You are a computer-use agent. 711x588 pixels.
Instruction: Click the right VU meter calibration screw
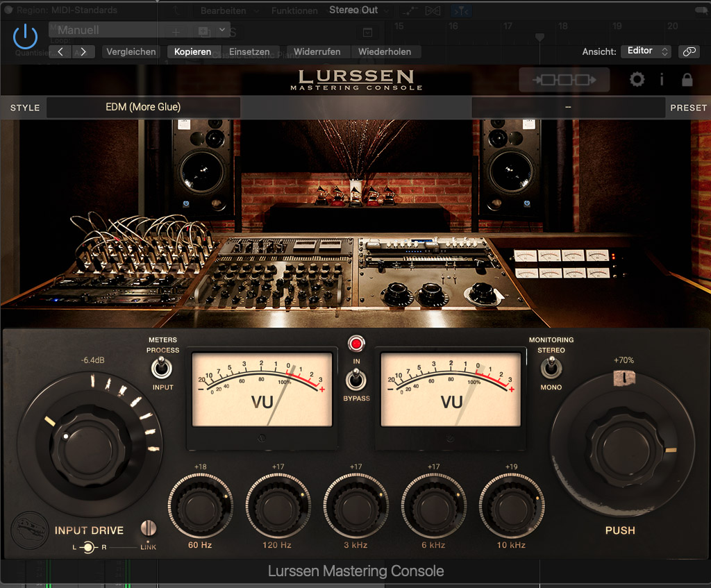[x=450, y=438]
